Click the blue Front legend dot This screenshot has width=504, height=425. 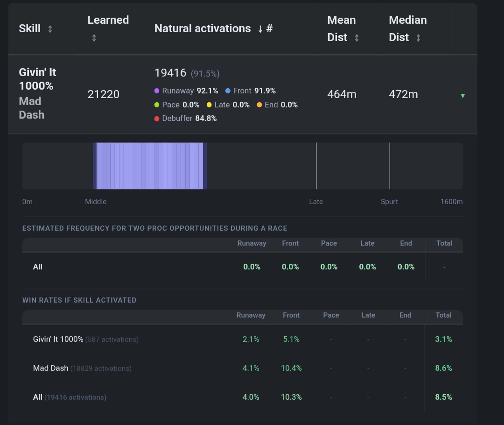[x=228, y=91]
